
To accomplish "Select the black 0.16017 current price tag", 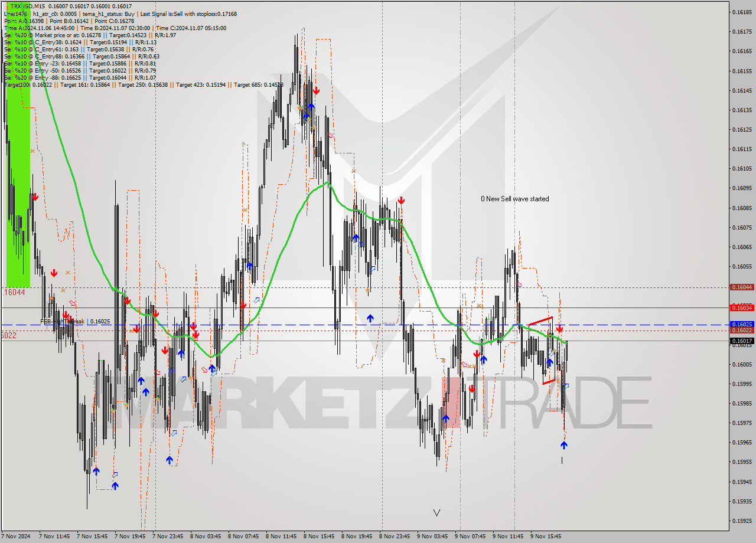I will pyautogui.click(x=742, y=341).
